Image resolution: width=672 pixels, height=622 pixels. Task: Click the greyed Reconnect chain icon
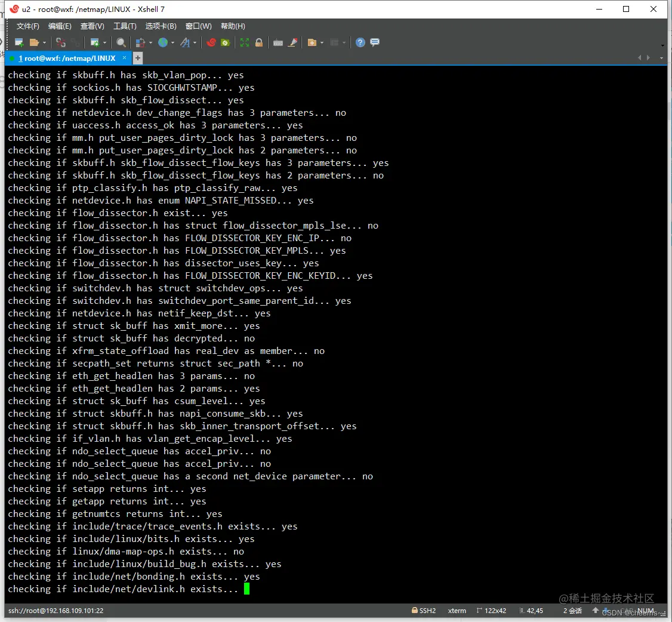pyautogui.click(x=75, y=42)
